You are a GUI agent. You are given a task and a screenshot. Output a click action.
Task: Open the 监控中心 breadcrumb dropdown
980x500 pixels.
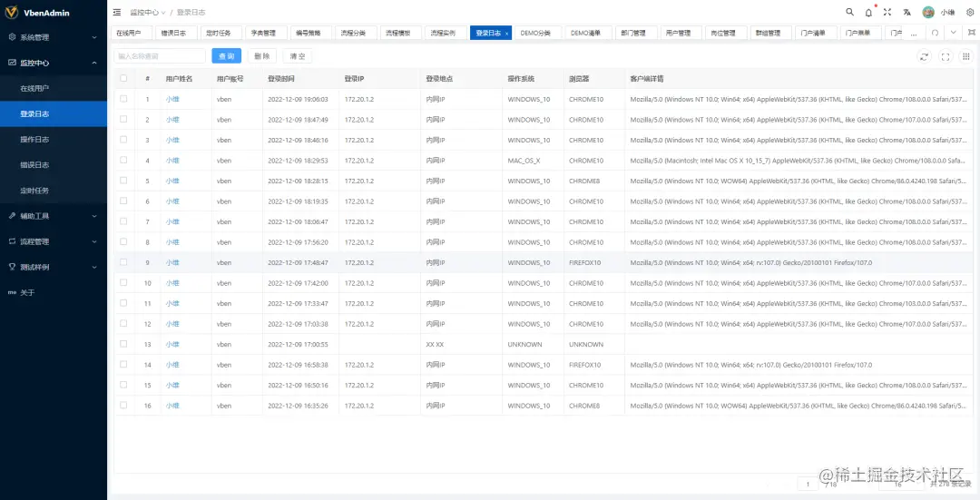148,13
